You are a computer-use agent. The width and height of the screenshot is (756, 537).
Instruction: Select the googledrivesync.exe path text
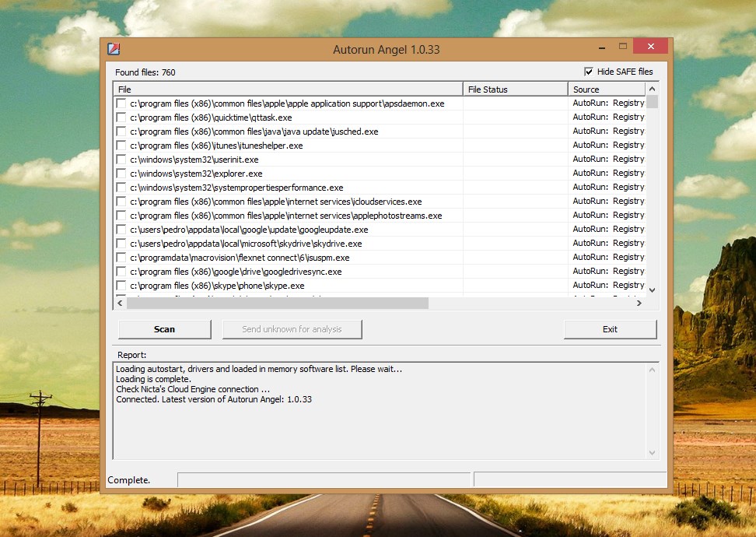coord(236,271)
